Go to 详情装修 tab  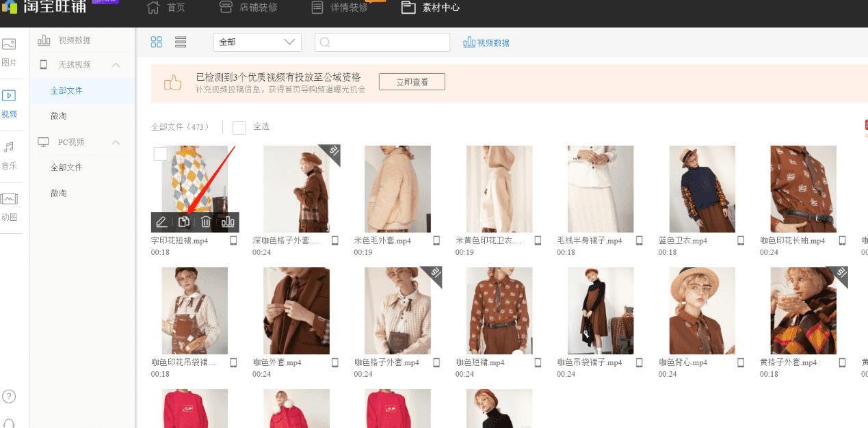[x=341, y=8]
